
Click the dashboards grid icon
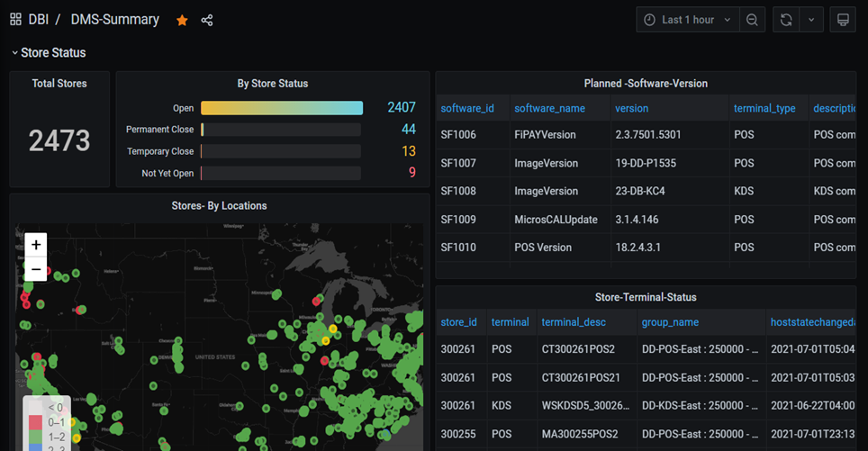(15, 20)
